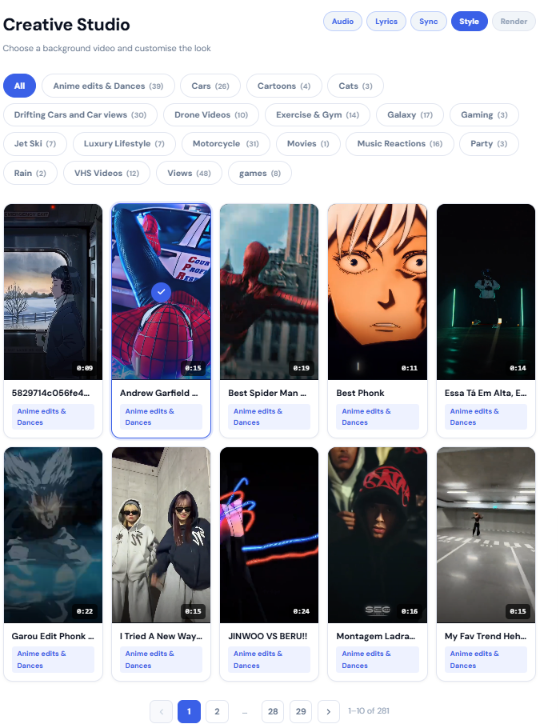
Task: Click the Best Phonk title text
Action: point(360,393)
